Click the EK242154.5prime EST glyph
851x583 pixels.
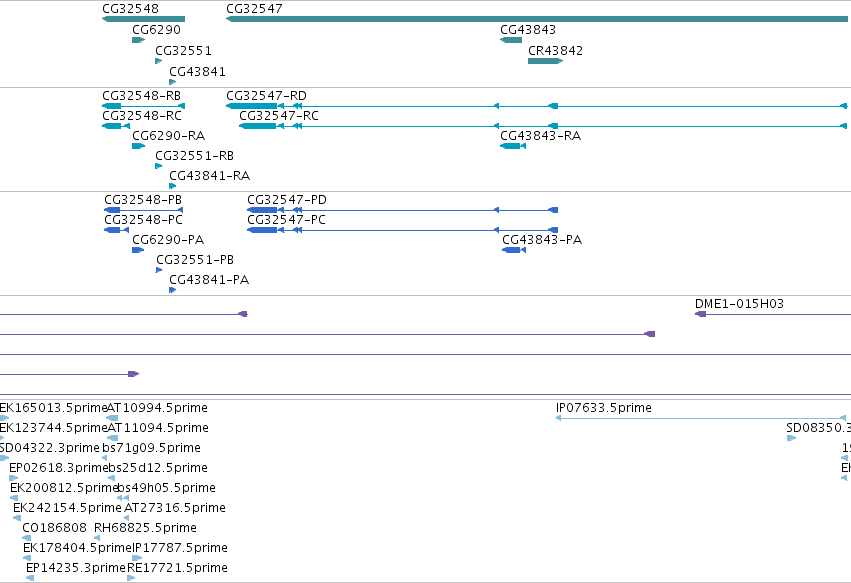click(17, 518)
